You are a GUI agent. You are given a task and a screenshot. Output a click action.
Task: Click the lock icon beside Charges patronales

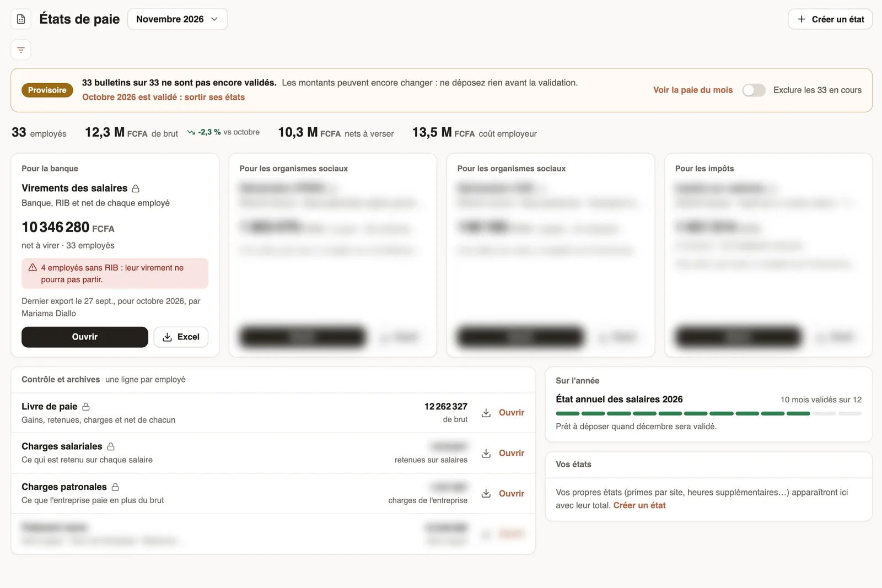click(x=115, y=487)
